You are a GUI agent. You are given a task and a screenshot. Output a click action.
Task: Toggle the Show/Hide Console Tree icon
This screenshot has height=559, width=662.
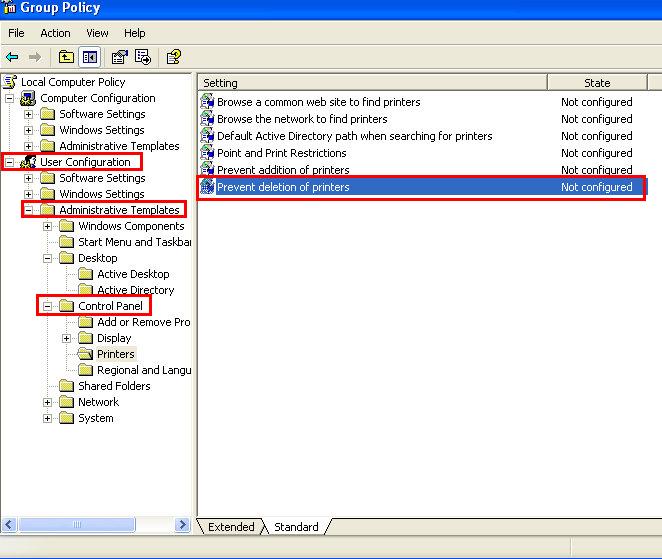[x=90, y=57]
